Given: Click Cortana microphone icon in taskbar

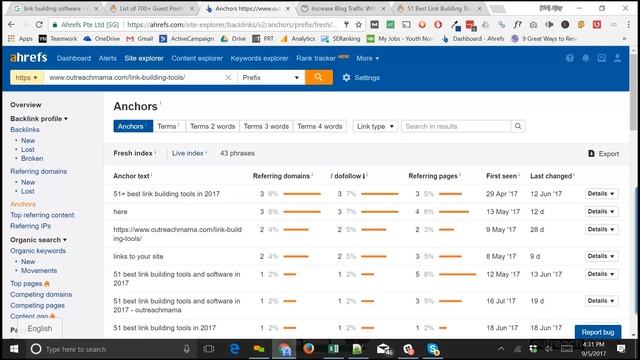Looking at the screenshot, I should pyautogui.click(x=187, y=349).
